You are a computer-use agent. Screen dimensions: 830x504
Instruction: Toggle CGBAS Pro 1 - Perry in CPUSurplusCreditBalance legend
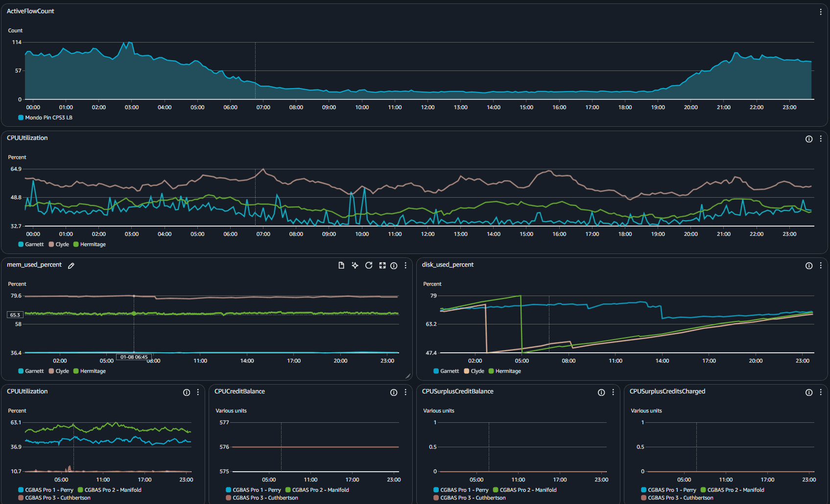[x=461, y=490]
